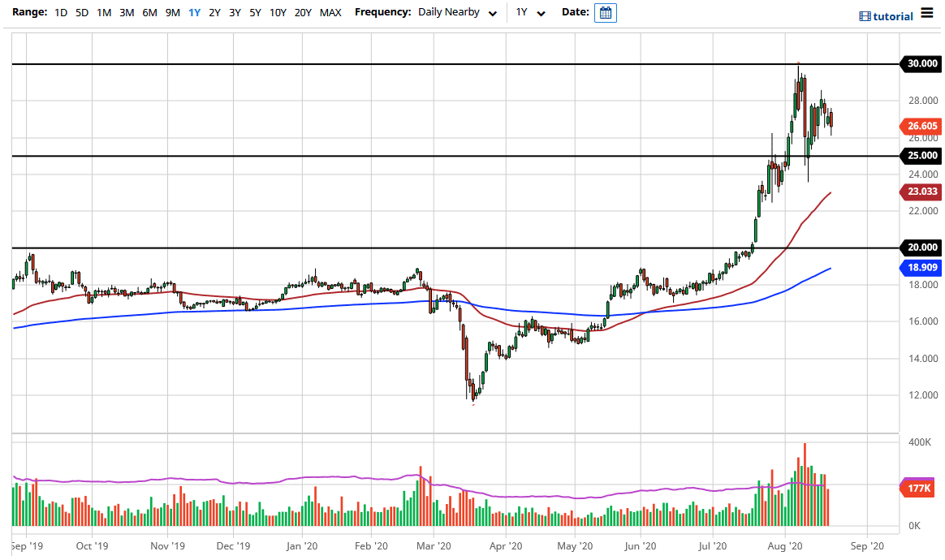Click the 20.000 horizontal level label
This screenshot has height=560, width=945.
(x=919, y=248)
